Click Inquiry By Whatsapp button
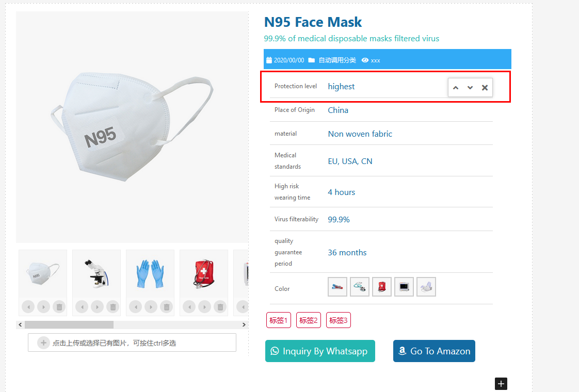 [320, 351]
